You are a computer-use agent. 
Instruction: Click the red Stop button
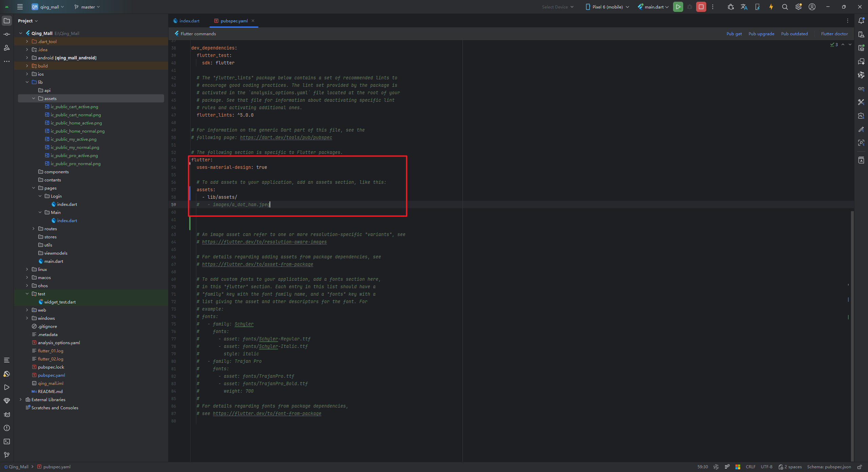click(x=701, y=7)
